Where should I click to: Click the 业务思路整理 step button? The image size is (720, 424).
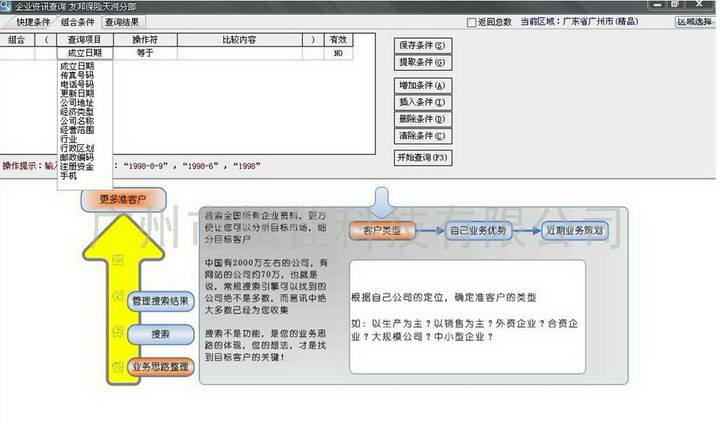[x=161, y=367]
